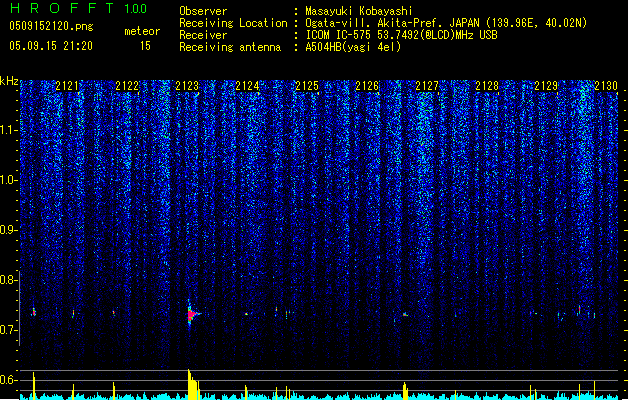
Task: Click the 0.6 kHz axis label
Action: point(8,380)
